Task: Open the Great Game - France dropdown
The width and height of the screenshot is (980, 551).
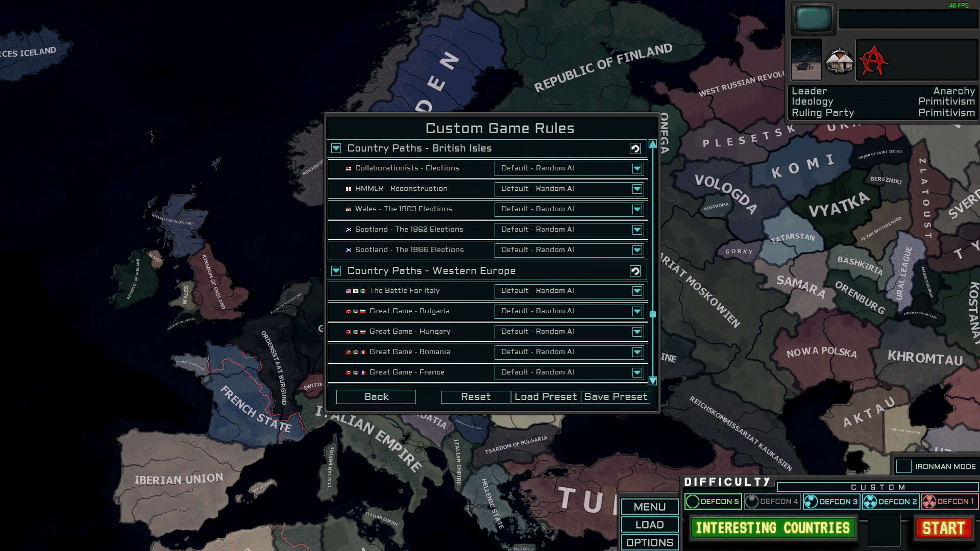Action: [x=637, y=372]
